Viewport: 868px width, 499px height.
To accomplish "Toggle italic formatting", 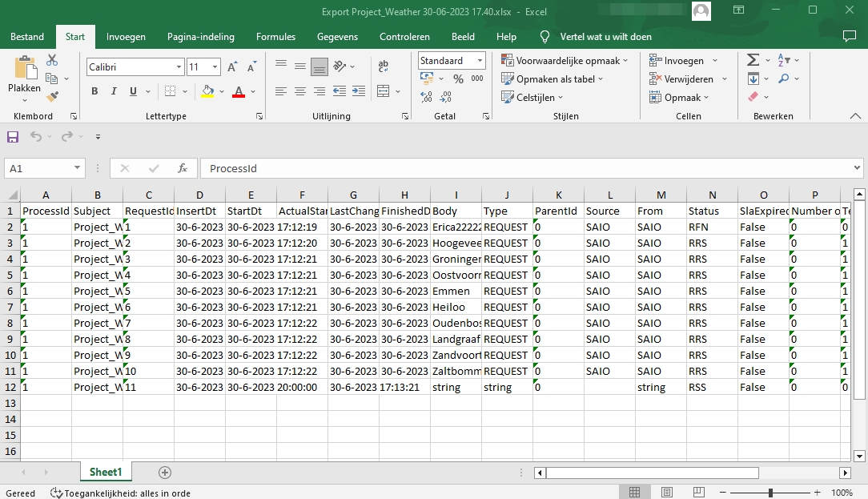I will [114, 91].
